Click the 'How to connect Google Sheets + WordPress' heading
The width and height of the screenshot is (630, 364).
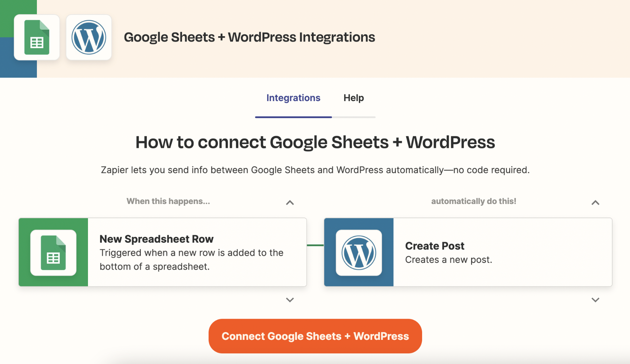(315, 142)
